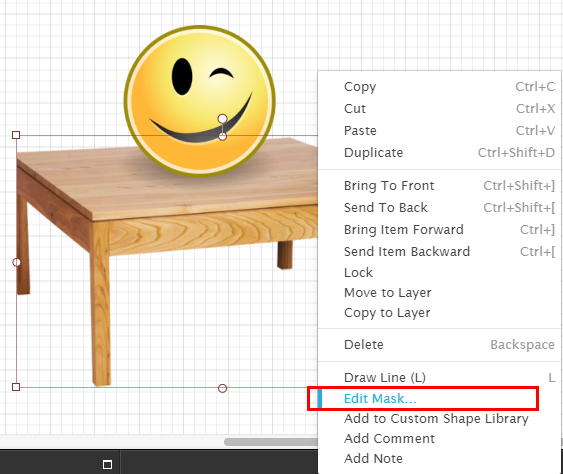Select Bring To Front option
The image size is (563, 474).
pyautogui.click(x=439, y=186)
